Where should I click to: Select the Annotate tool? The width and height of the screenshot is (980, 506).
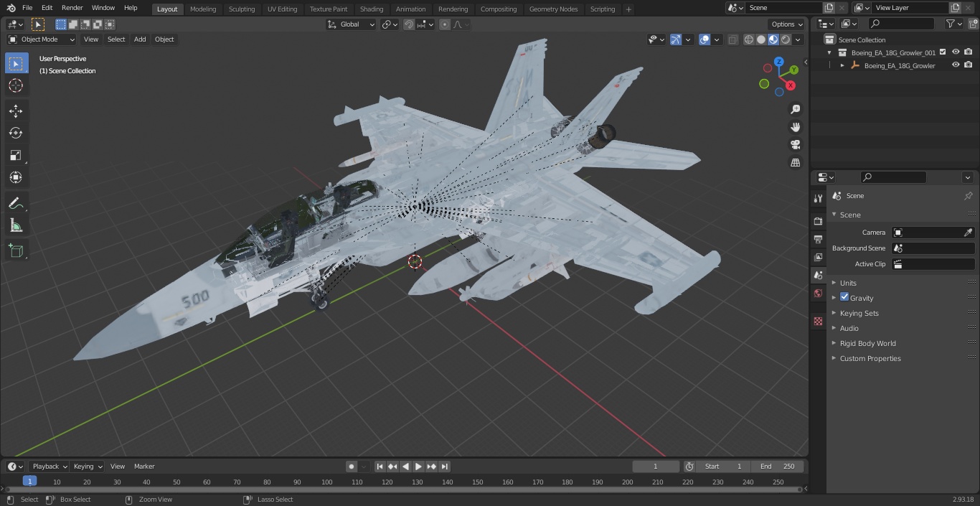[x=16, y=203]
